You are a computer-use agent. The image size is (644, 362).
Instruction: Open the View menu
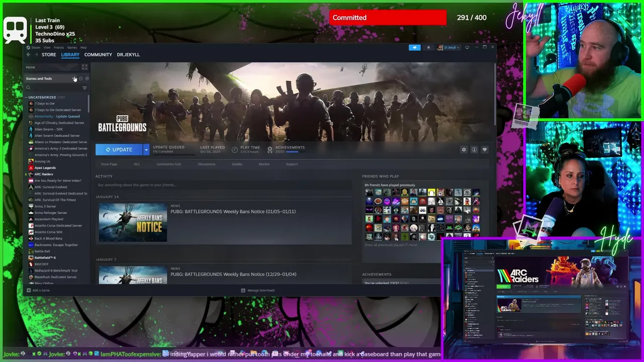pyautogui.click(x=47, y=47)
